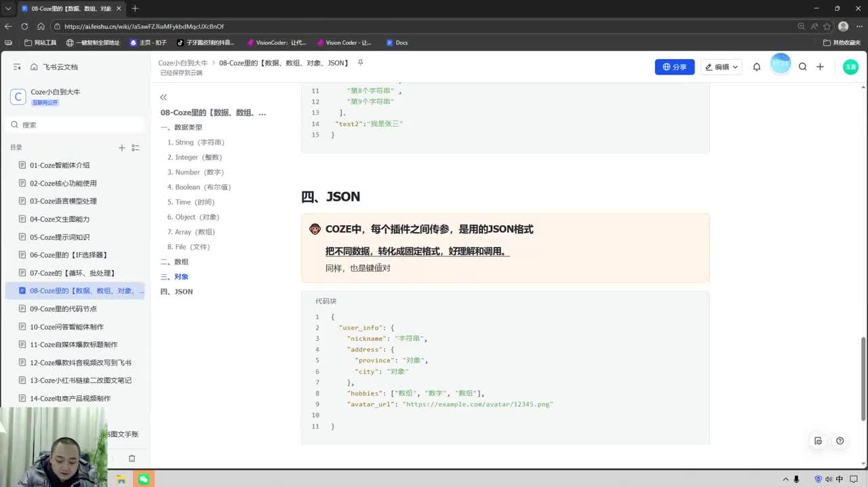This screenshot has height=487, width=868.
Task: Toggle the 中 input method indicator
Action: 839,479
